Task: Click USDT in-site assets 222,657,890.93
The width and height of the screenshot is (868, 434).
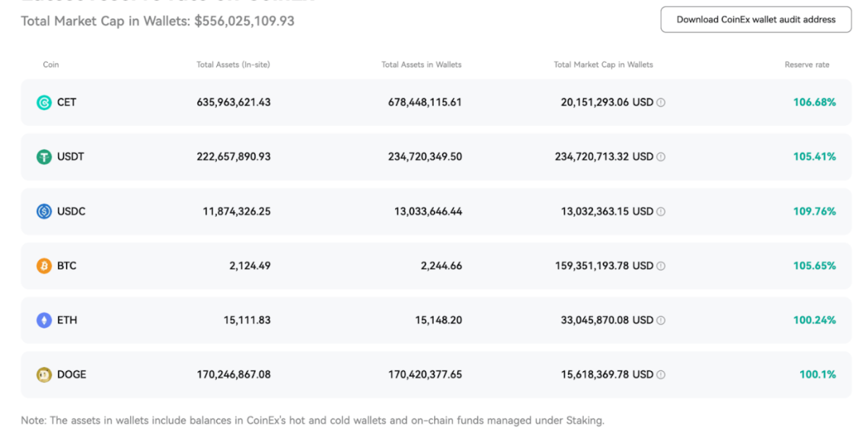Action: [x=234, y=157]
